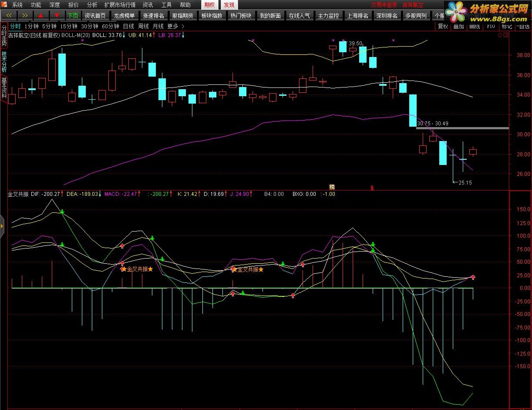Open the 资讯 menu
Viewport: 532px width, 410px height.
coord(148,5)
